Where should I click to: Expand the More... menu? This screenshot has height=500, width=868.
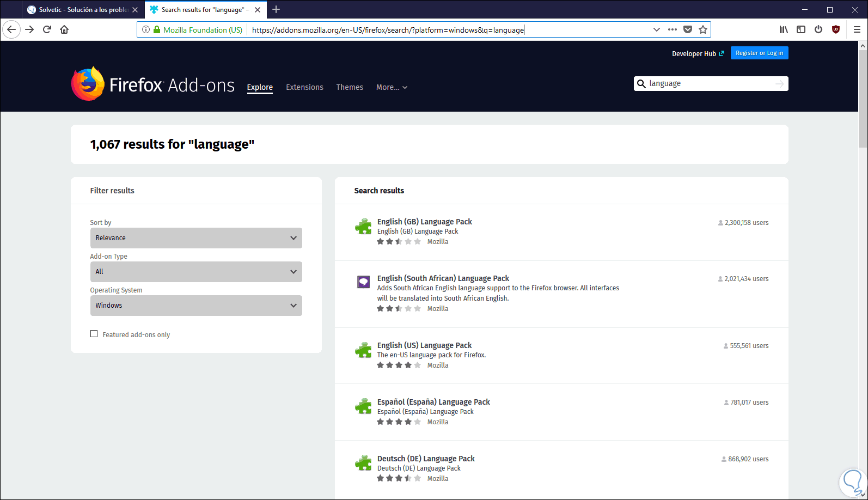click(392, 87)
